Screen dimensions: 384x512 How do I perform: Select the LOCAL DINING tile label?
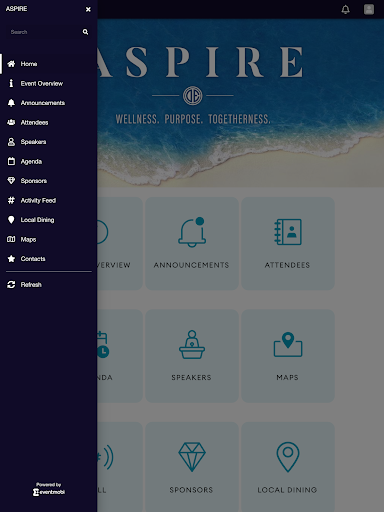tap(287, 490)
